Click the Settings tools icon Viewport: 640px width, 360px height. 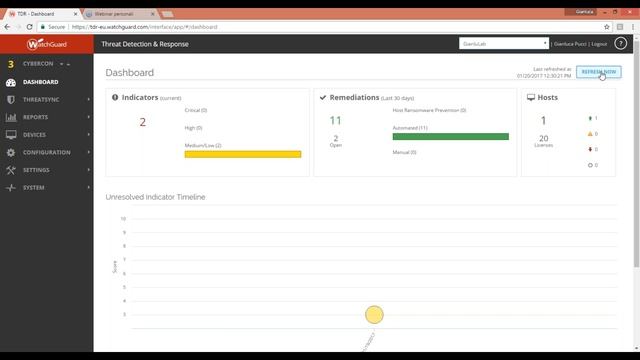(x=11, y=170)
